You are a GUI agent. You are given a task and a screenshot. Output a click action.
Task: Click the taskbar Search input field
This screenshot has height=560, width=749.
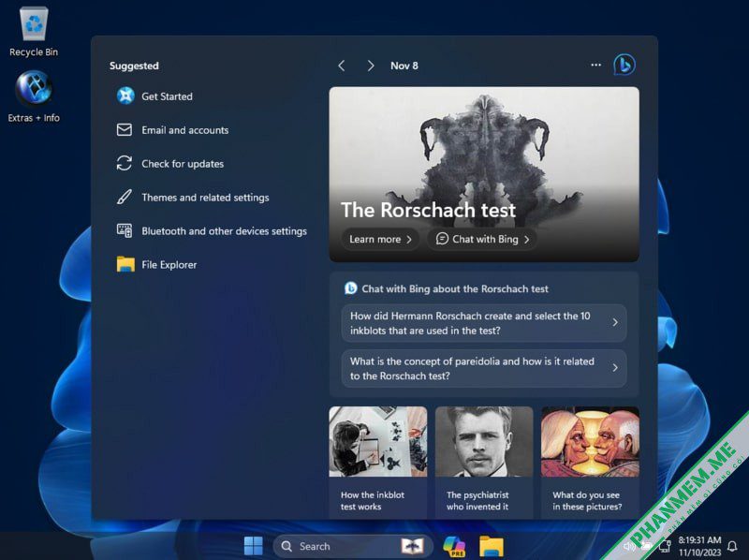coord(354,546)
